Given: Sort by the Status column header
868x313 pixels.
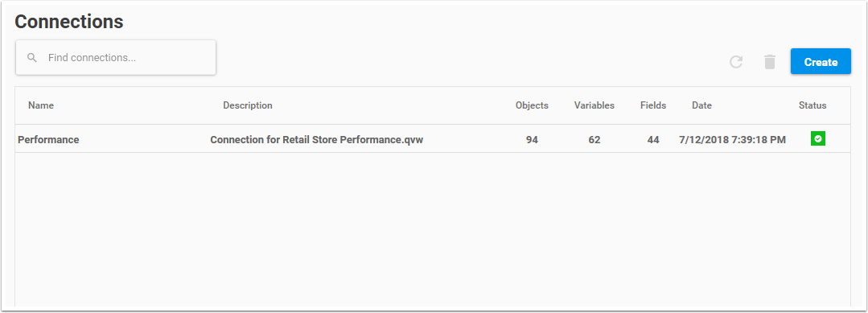Looking at the screenshot, I should (x=812, y=105).
